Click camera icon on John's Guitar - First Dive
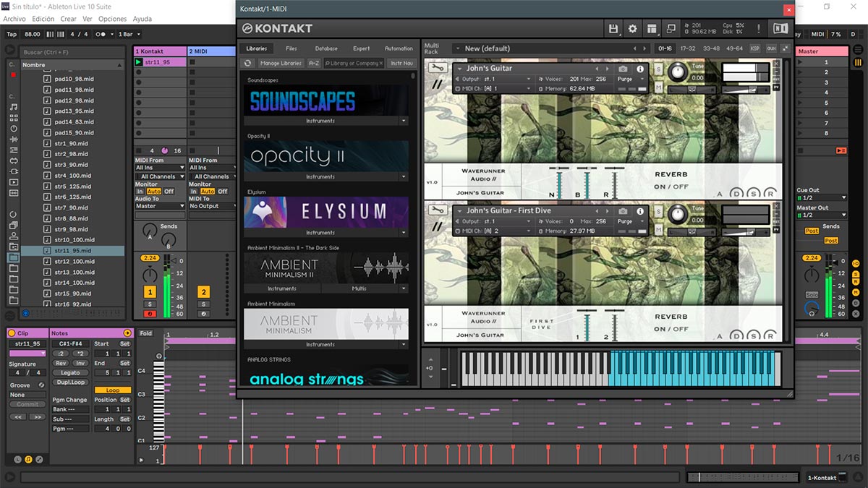This screenshot has width=868, height=488. 623,211
